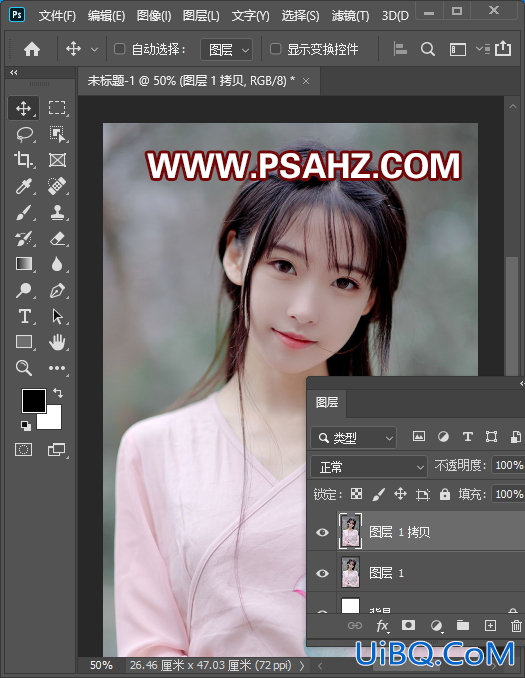Image resolution: width=525 pixels, height=678 pixels.
Task: Select the Brush tool
Action: (x=23, y=212)
